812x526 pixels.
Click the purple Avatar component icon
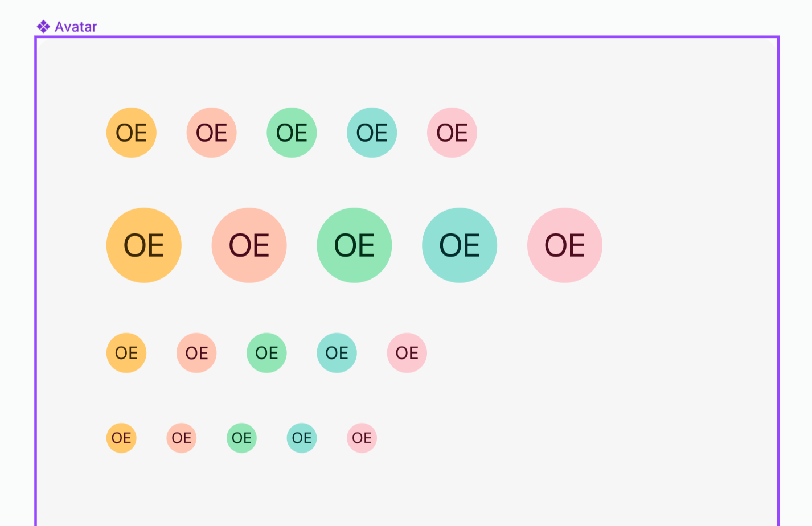(x=43, y=26)
